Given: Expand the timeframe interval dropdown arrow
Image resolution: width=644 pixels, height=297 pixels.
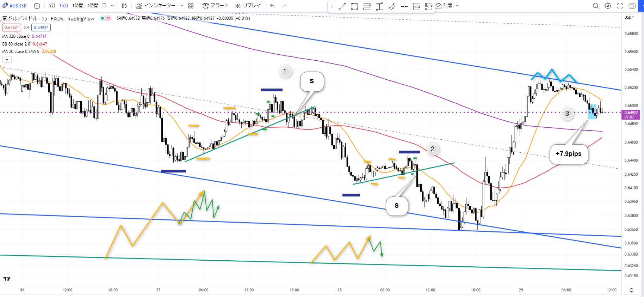Looking at the screenshot, I should (x=112, y=6).
